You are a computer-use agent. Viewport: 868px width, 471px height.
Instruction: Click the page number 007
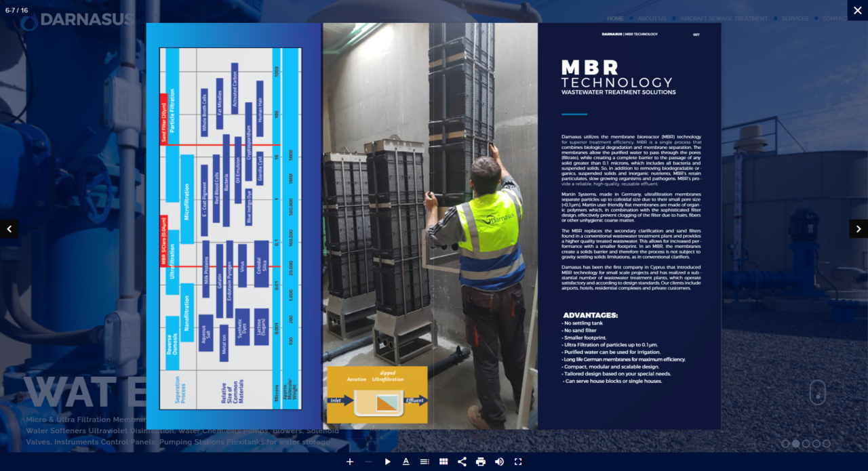tap(696, 34)
